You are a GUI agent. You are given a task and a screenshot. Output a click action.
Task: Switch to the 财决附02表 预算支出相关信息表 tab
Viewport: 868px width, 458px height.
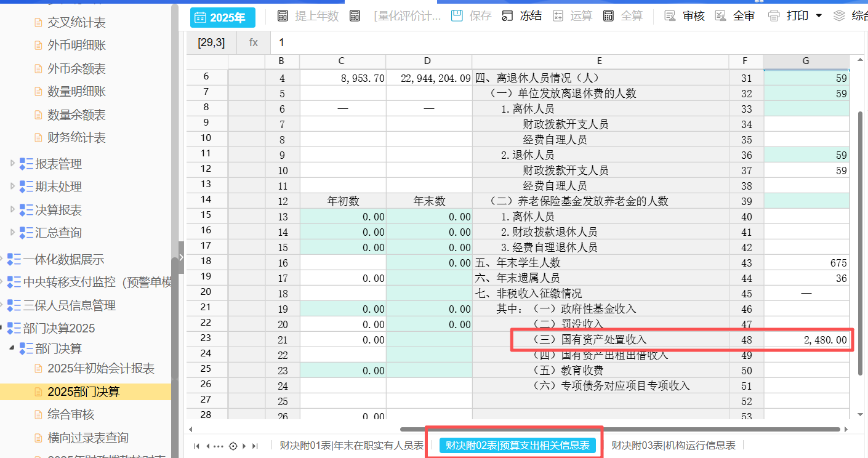(518, 446)
